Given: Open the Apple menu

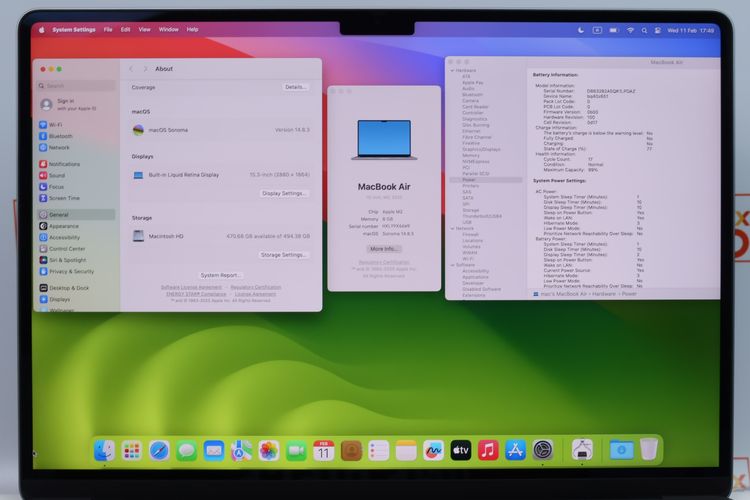Looking at the screenshot, I should click(42, 30).
